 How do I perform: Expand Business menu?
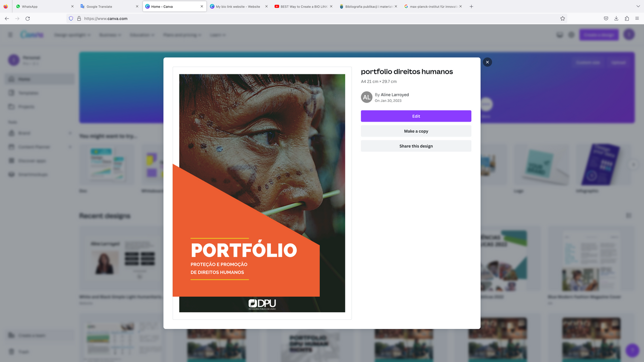point(110,35)
